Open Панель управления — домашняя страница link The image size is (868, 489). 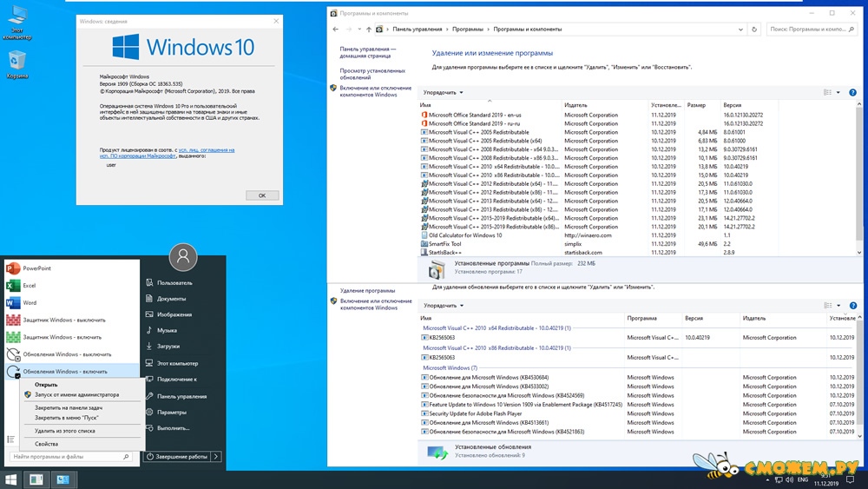[368, 53]
